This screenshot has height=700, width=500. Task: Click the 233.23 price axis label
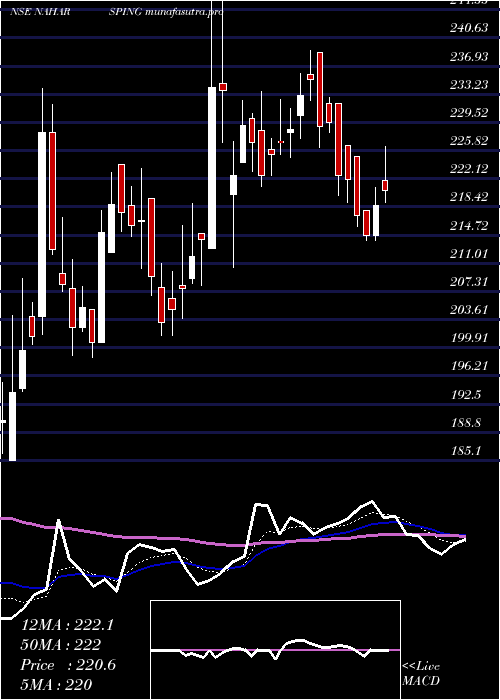point(468,85)
